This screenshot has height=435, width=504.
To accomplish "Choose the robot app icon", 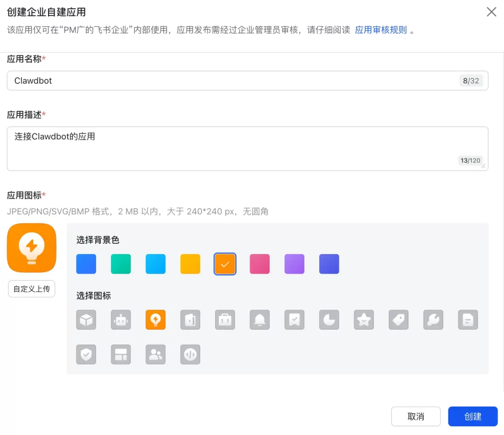I will [121, 320].
